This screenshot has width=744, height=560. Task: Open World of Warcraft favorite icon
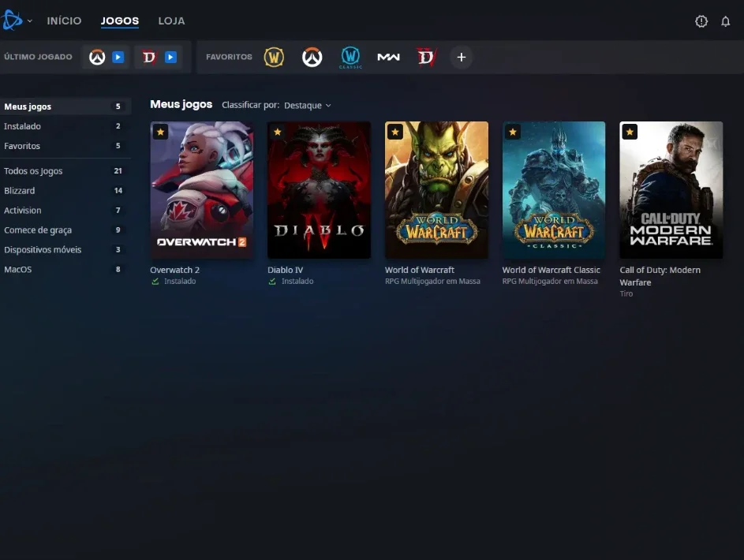[274, 58]
